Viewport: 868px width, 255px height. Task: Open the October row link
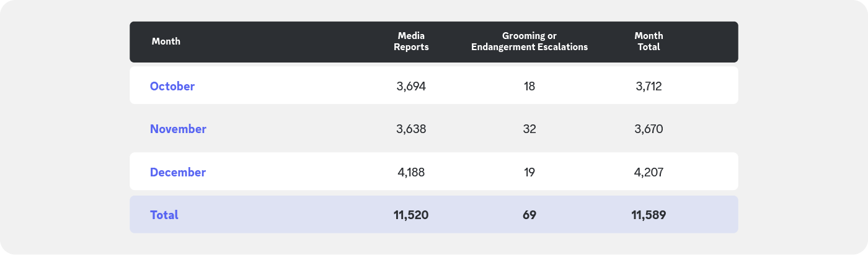tap(172, 86)
